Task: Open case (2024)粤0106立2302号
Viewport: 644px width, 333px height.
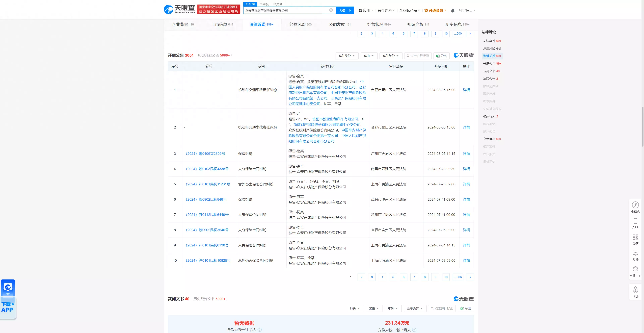Action: 205,153
